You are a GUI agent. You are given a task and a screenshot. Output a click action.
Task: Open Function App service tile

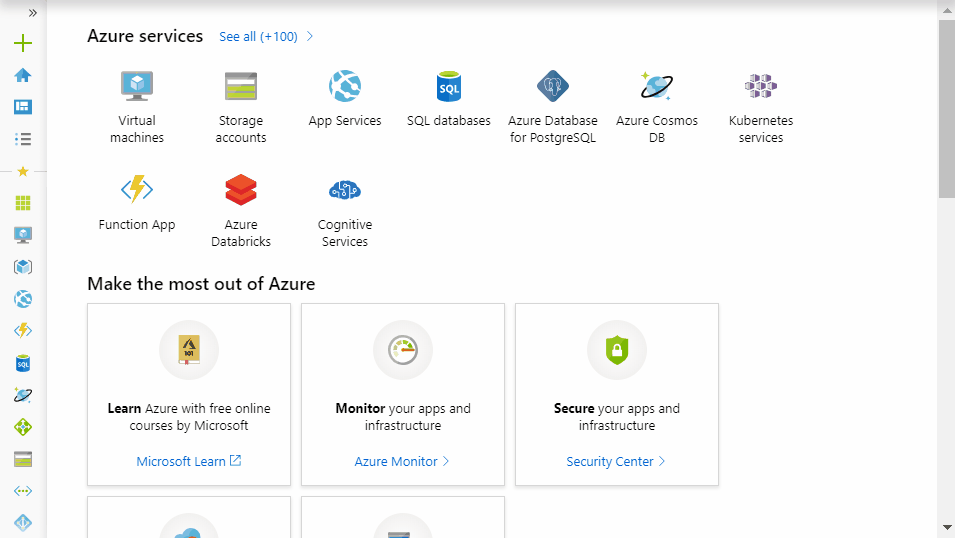pyautogui.click(x=137, y=203)
